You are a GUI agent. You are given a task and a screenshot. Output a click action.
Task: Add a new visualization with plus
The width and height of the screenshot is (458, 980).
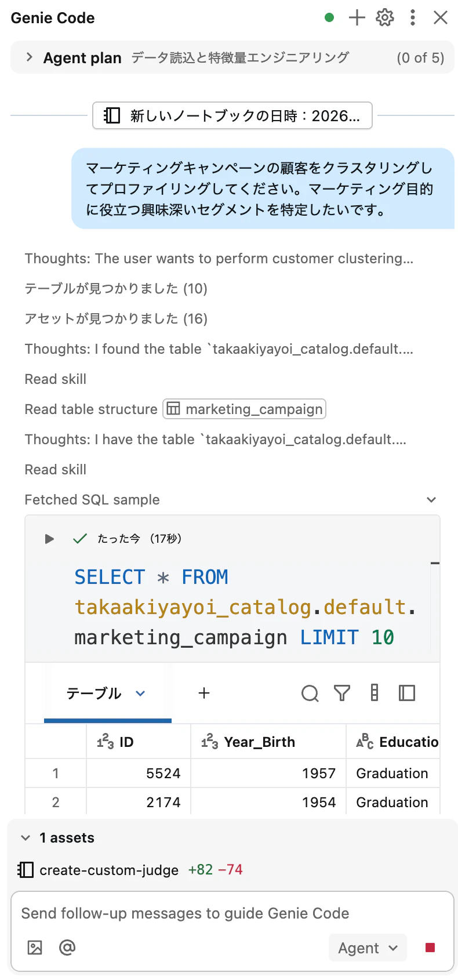click(204, 693)
